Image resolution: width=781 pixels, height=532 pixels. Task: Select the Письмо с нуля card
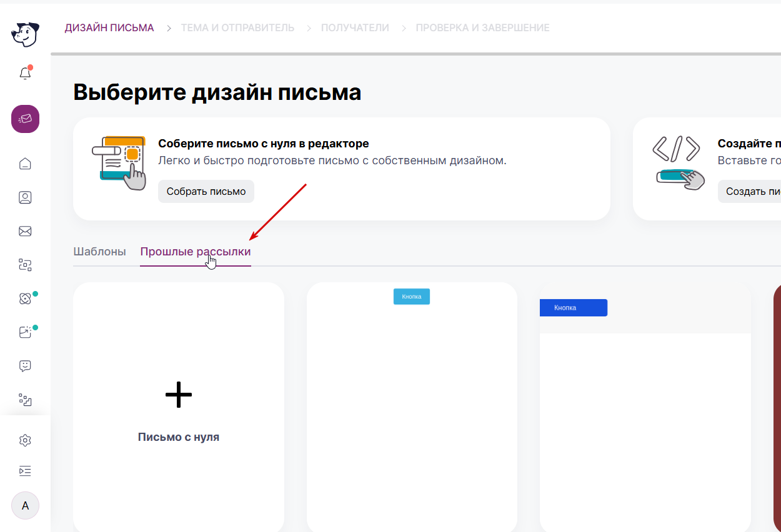179,407
